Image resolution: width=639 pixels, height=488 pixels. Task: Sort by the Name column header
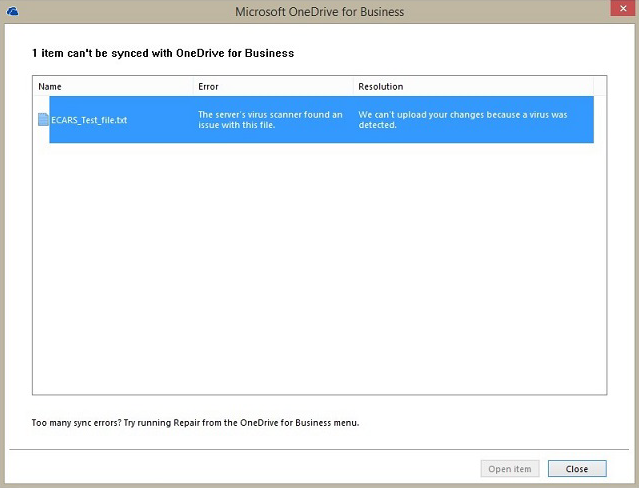[113, 86]
